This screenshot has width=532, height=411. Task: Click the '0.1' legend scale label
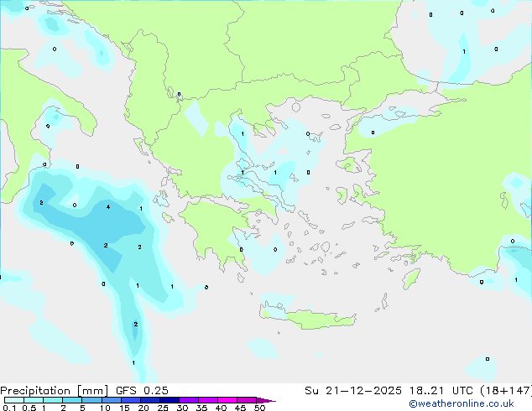(x=9, y=408)
